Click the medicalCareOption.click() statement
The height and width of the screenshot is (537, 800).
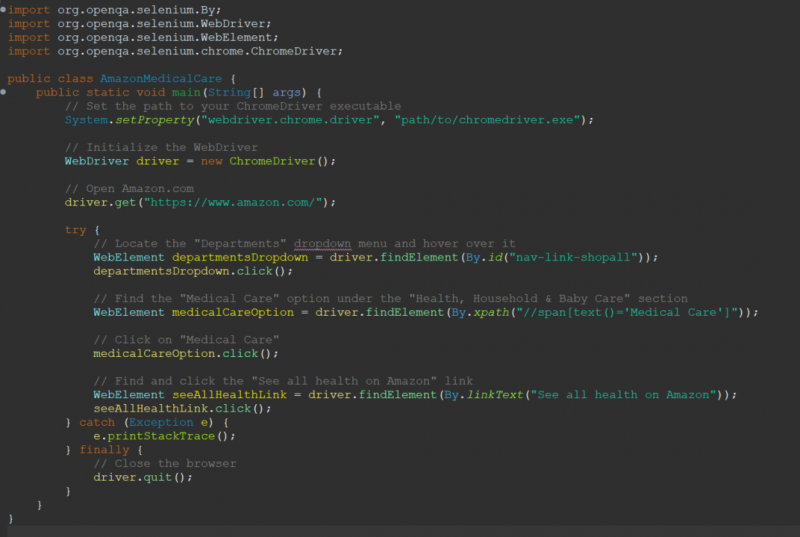click(186, 354)
